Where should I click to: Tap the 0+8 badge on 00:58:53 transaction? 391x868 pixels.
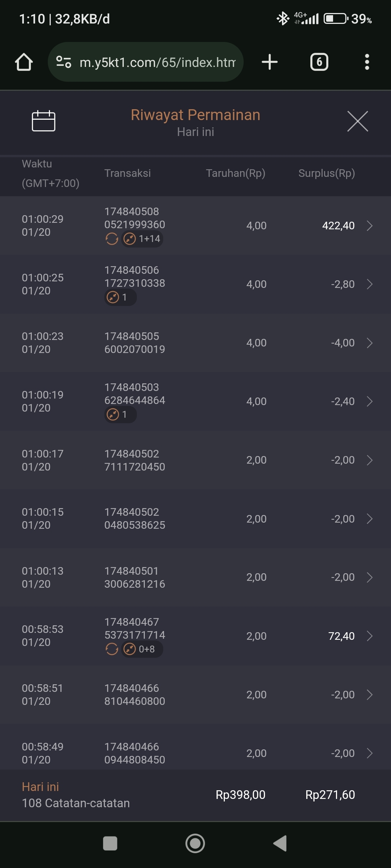[x=142, y=649]
